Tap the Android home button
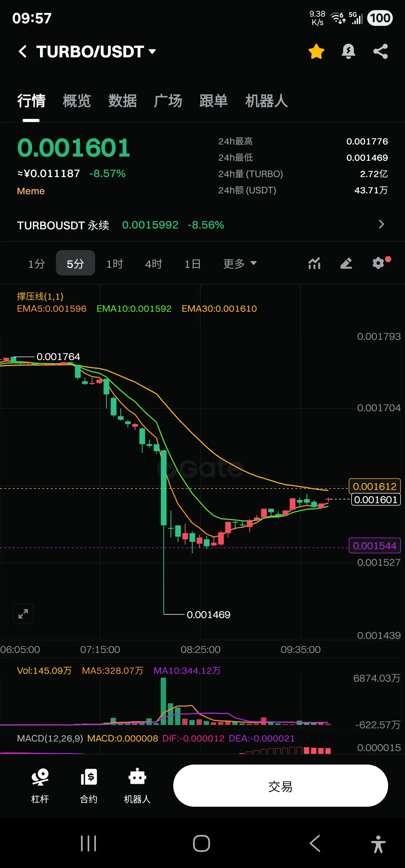Viewport: 405px width, 868px height. tap(201, 843)
